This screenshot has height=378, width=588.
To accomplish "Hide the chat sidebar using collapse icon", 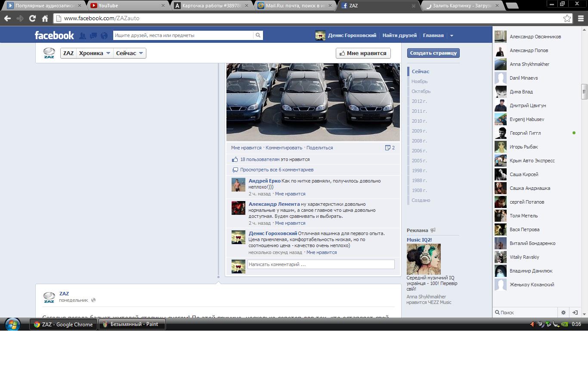I will click(575, 313).
